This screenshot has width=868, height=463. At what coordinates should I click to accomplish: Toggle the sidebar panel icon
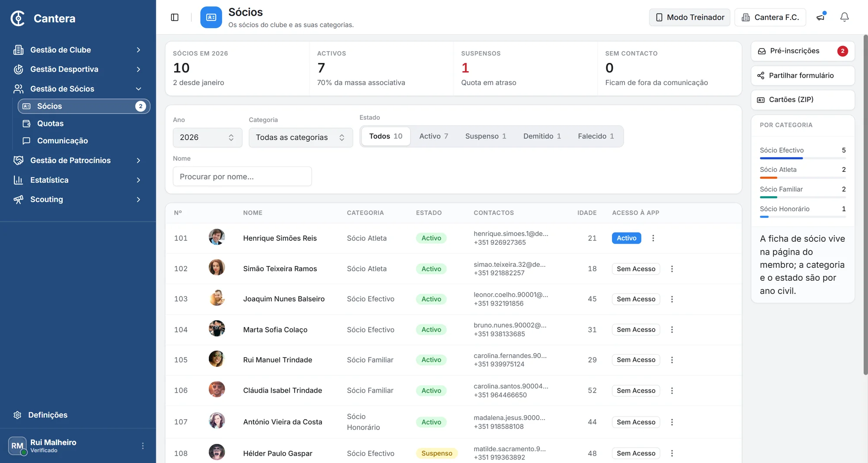175,17
